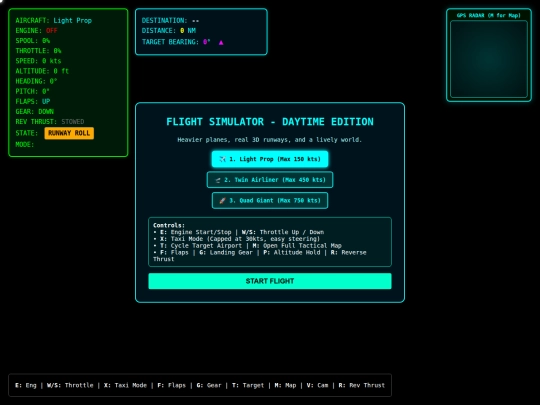Click the Controls: heading in the dialog
The image size is (540, 405).
pyautogui.click(x=169, y=225)
